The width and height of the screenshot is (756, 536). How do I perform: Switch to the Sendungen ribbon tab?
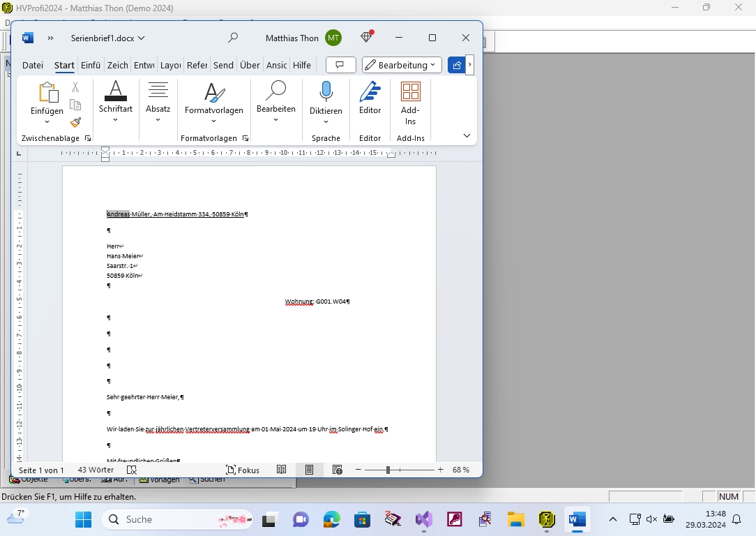tap(223, 65)
